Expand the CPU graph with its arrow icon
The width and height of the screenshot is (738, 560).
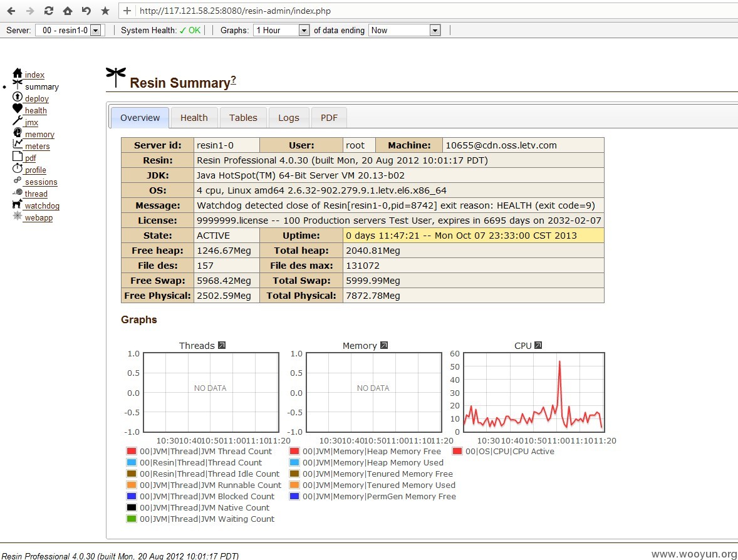coord(538,345)
